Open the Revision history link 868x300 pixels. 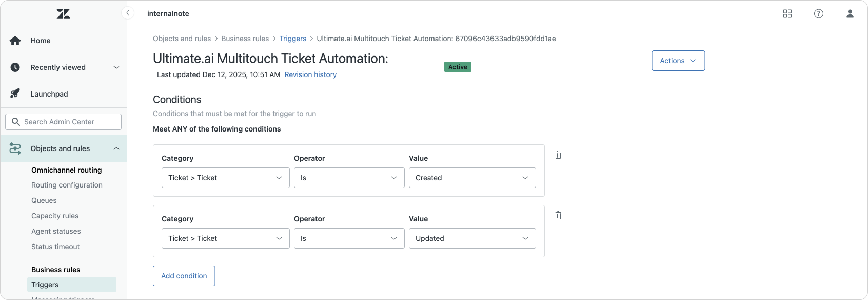click(x=310, y=74)
